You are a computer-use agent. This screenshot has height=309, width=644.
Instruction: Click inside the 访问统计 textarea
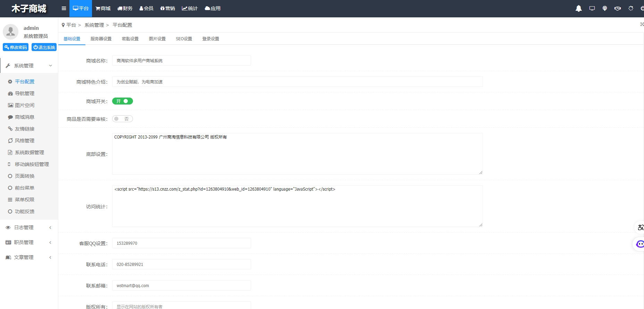tap(298, 206)
